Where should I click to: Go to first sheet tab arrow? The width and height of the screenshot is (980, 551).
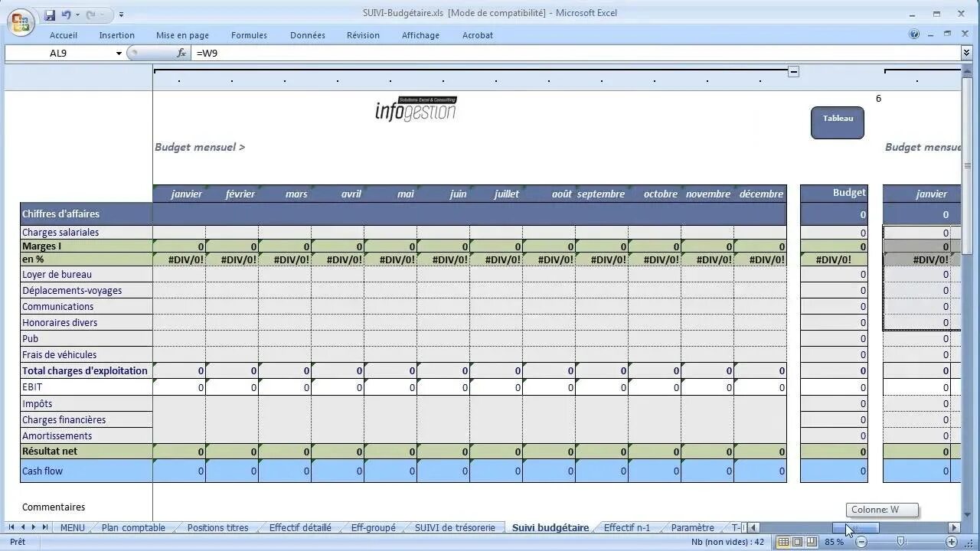[x=11, y=527]
